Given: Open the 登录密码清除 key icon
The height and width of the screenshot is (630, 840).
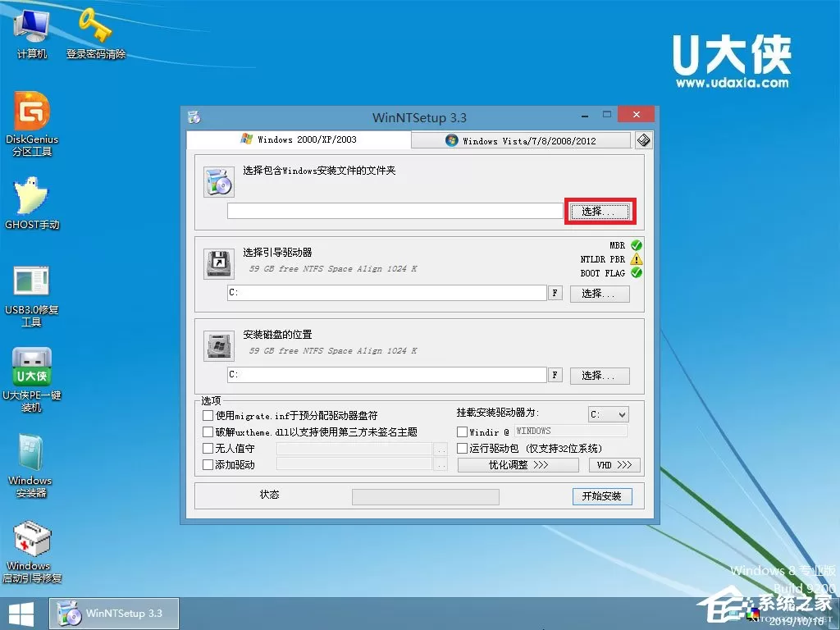Looking at the screenshot, I should coord(95,33).
